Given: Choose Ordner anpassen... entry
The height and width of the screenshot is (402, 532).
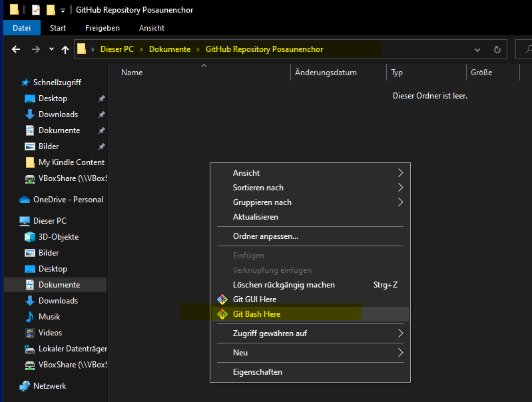Looking at the screenshot, I should pos(310,236).
